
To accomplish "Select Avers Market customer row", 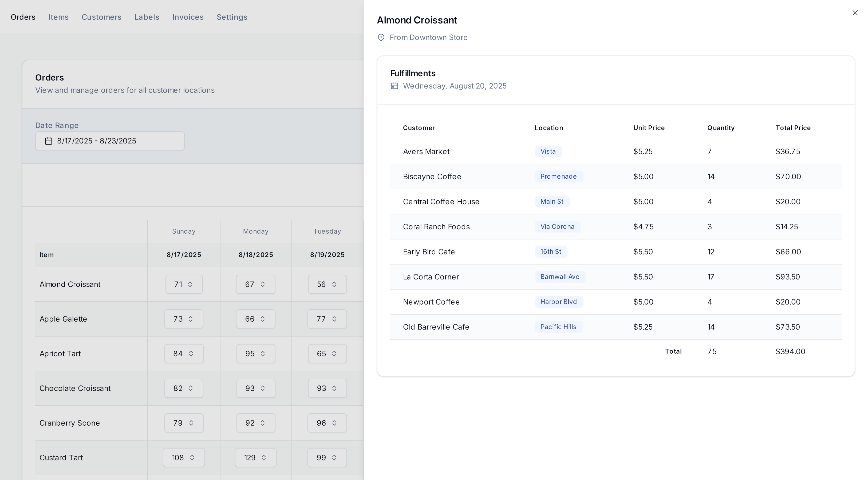I will [x=616, y=151].
